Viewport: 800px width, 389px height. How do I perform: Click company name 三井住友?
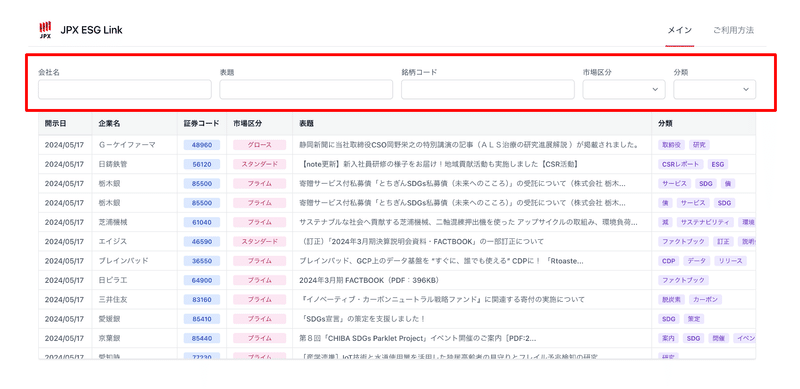click(113, 300)
